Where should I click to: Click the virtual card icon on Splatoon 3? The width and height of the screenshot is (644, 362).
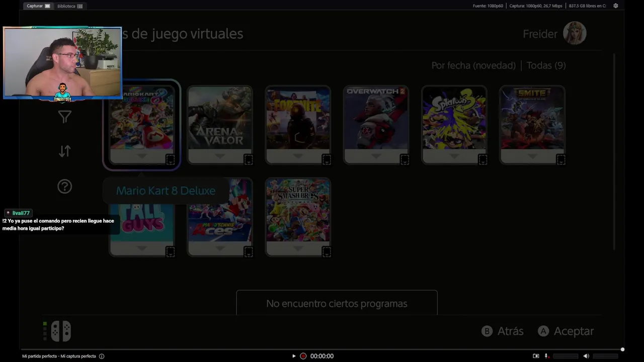482,160
